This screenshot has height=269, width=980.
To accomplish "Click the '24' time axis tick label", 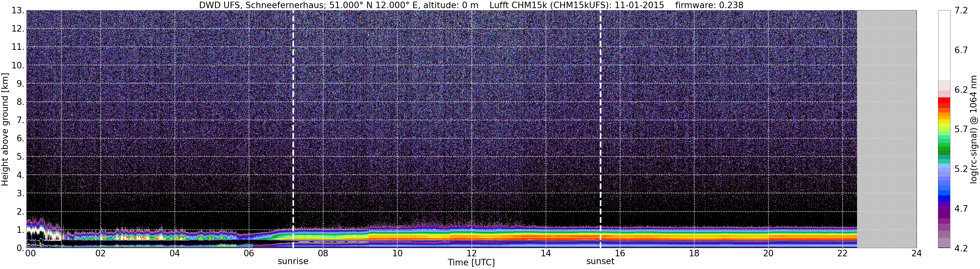I will coord(917,253).
